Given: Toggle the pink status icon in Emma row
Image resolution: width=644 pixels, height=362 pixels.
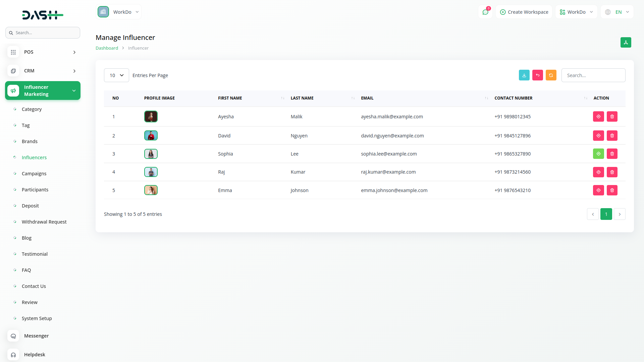Looking at the screenshot, I should coord(598,190).
